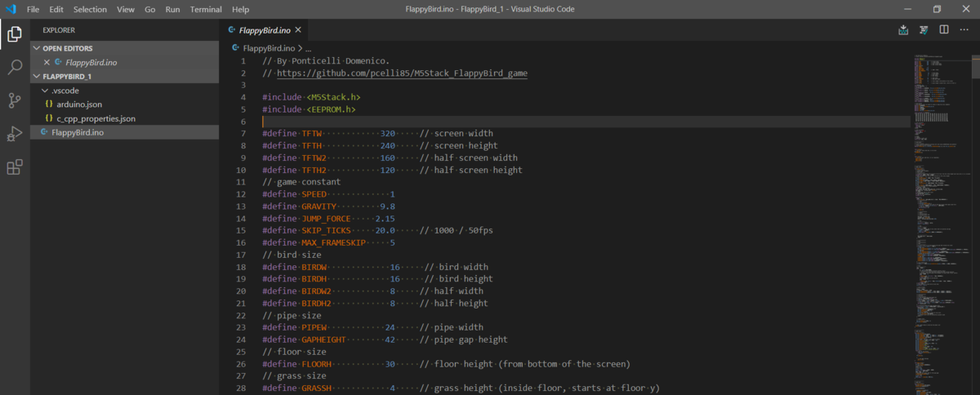The width and height of the screenshot is (980, 395).
Task: Collapse the FLAPPYBIRD_1 folder section
Action: click(x=37, y=76)
